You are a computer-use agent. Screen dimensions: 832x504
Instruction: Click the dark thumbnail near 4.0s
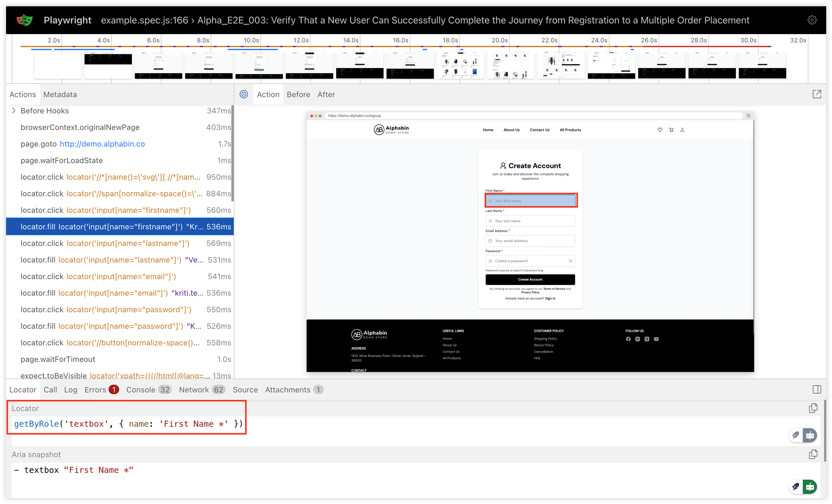(108, 65)
